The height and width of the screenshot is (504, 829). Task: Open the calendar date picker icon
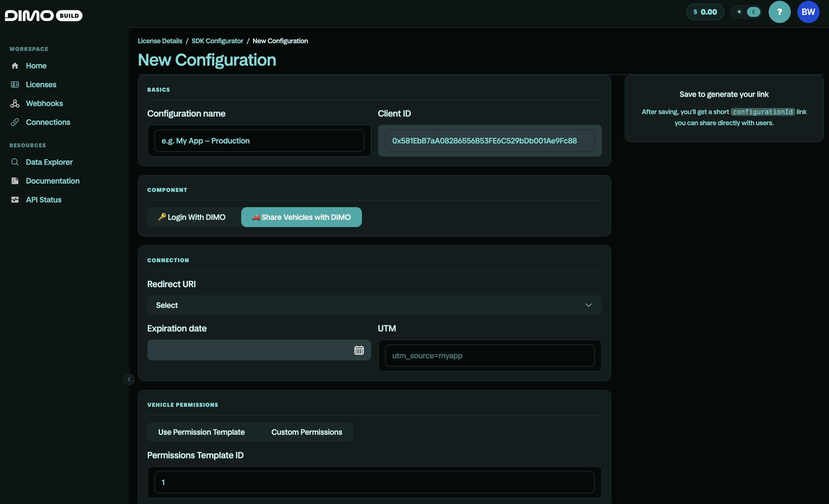click(x=359, y=350)
